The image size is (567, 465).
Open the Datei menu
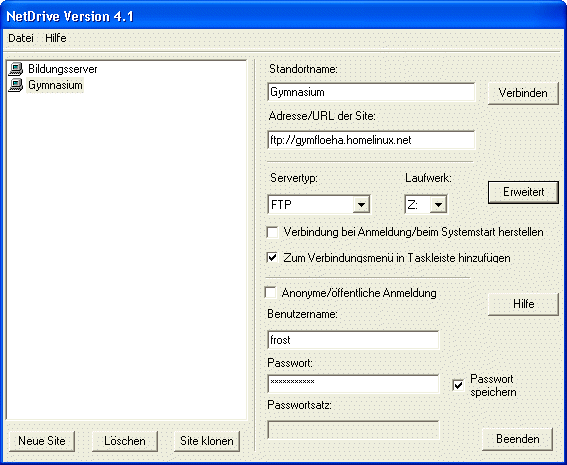[21, 38]
